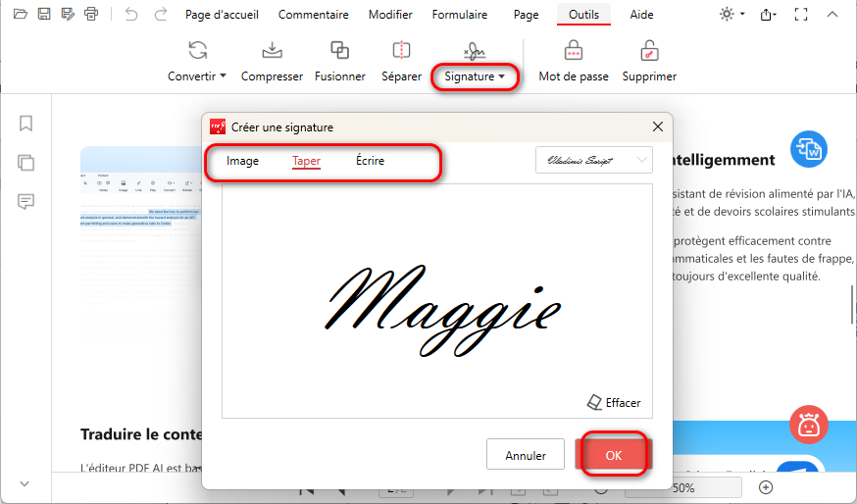Click the Compresser tool
This screenshot has height=504, width=857.
(272, 62)
